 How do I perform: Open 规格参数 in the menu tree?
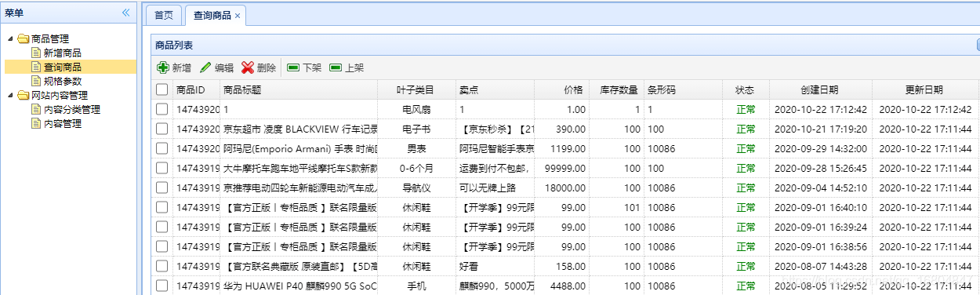click(x=63, y=82)
